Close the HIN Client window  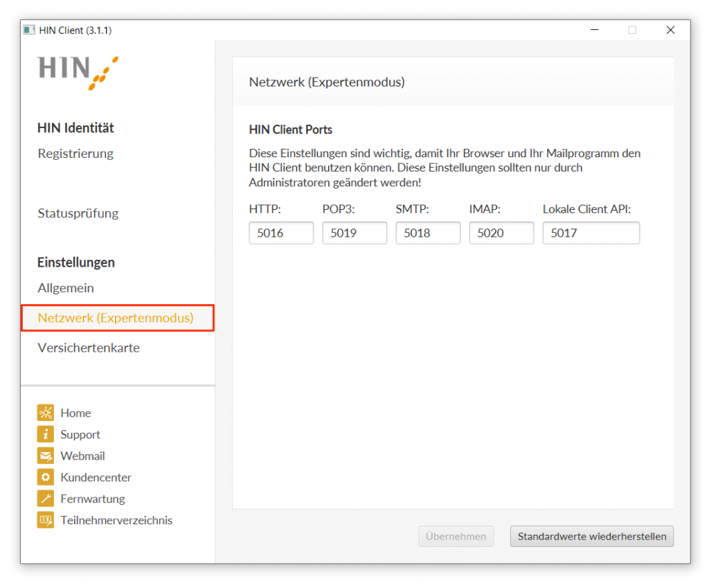coord(670,30)
